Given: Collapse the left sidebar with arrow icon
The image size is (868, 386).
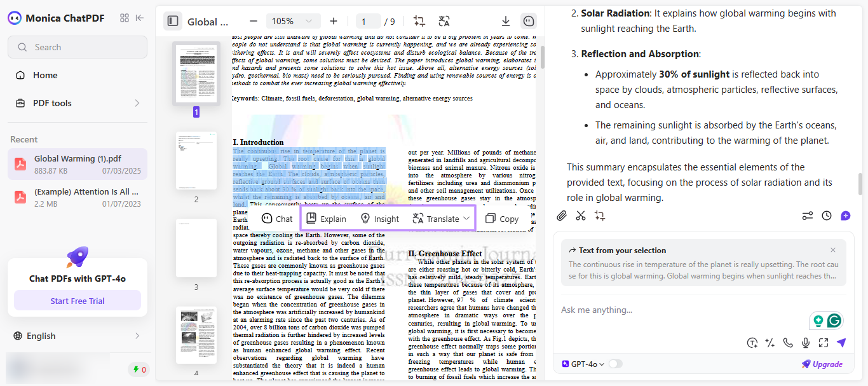Looking at the screenshot, I should (140, 18).
